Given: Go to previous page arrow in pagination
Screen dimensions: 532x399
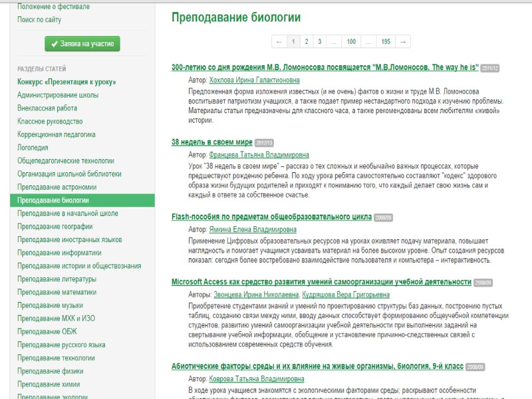Looking at the screenshot, I should [279, 41].
